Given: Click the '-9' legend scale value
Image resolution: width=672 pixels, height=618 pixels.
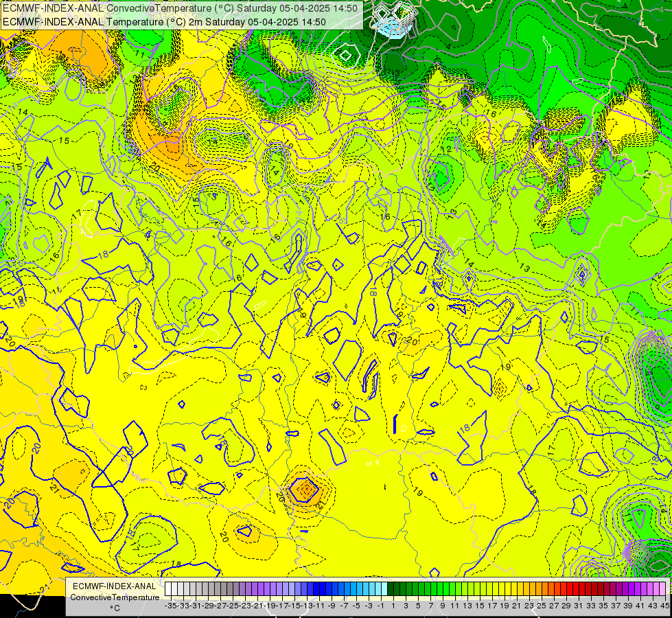Looking at the screenshot, I should (x=332, y=606).
